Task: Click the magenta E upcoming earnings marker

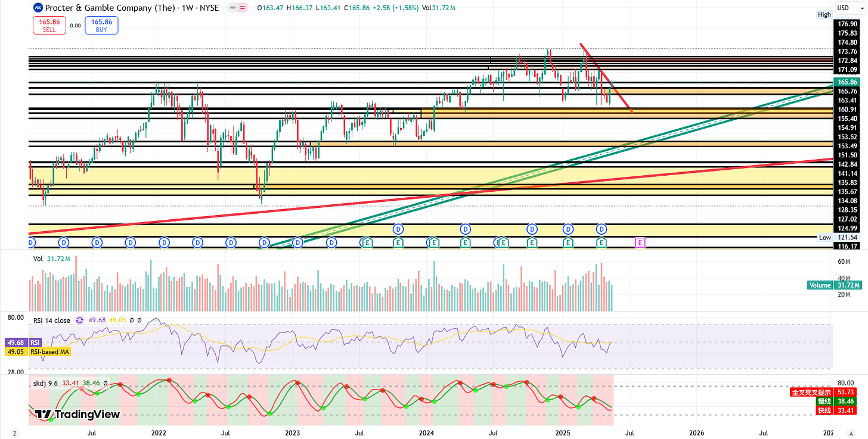Action: click(x=640, y=242)
